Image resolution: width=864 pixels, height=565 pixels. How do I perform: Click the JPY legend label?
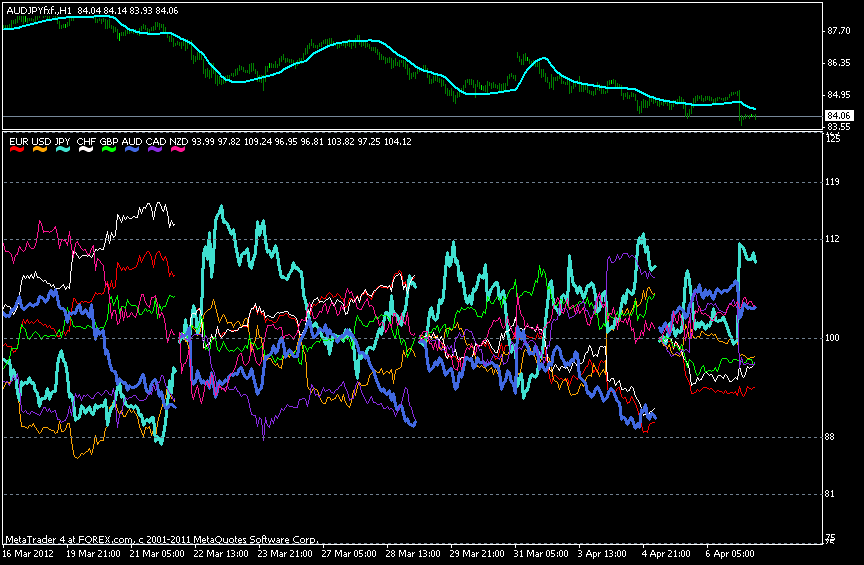coord(63,142)
